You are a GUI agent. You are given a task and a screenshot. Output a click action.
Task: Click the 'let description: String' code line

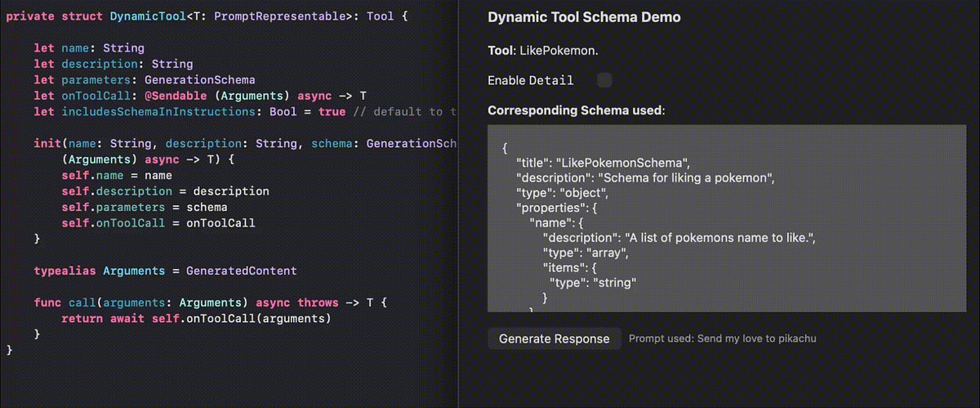(x=114, y=64)
